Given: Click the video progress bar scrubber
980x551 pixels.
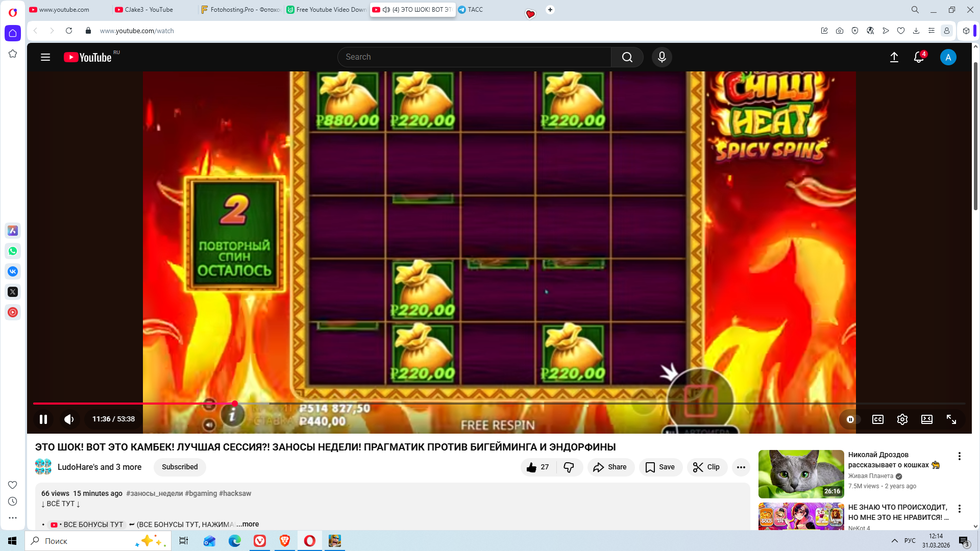Looking at the screenshot, I should click(x=235, y=404).
